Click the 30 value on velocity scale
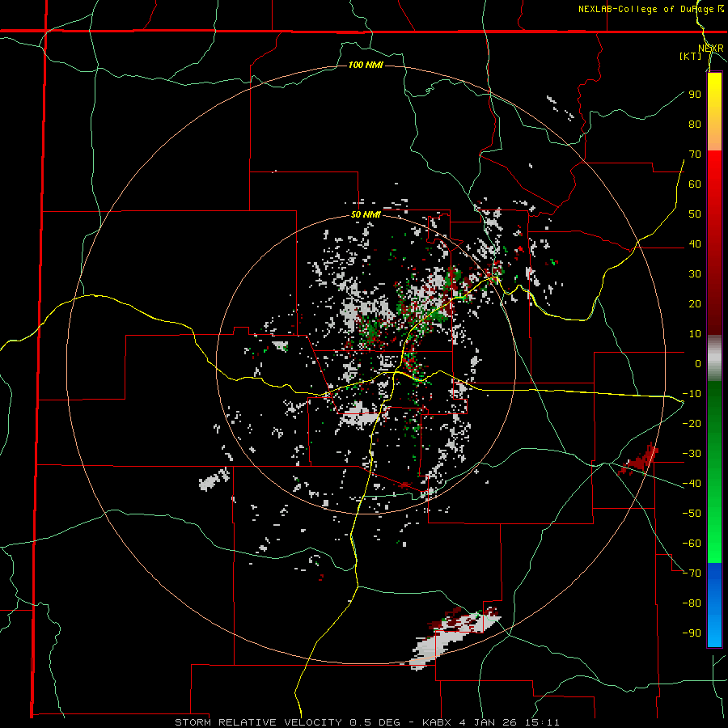This screenshot has width=728, height=728. 695,274
